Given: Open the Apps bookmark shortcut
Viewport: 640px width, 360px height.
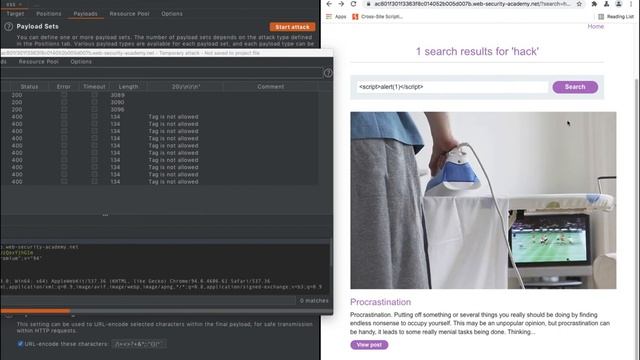Looking at the screenshot, I should (x=336, y=17).
